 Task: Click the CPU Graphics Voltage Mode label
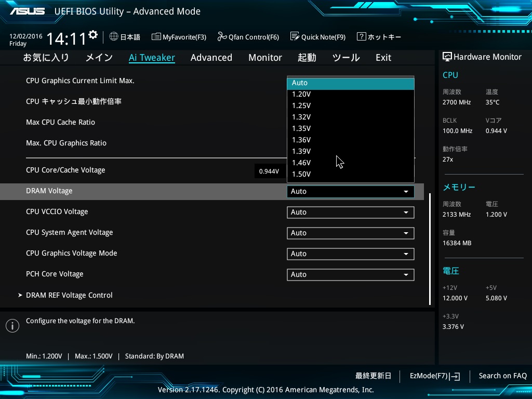72,254
